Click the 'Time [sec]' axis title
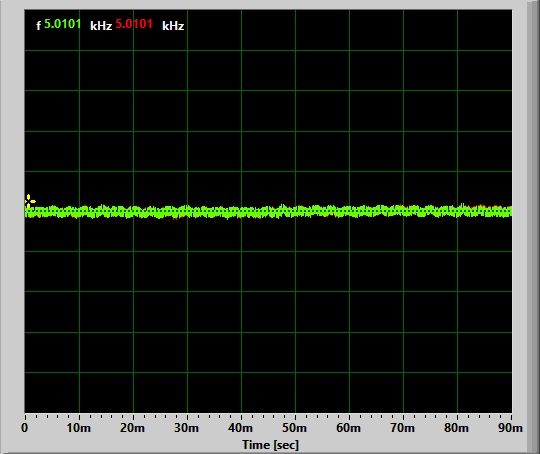Screen dimensions: 540x454 (x=270, y=445)
